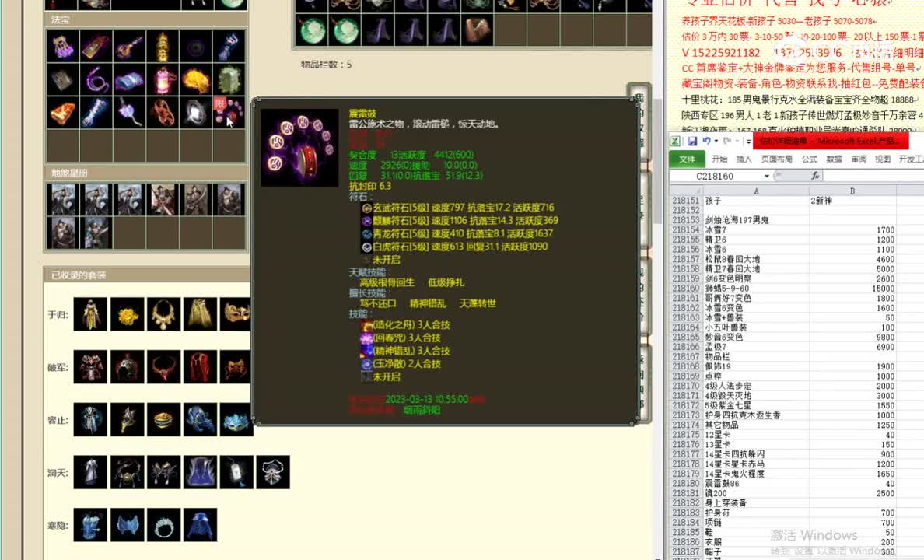Click the select-all corner of the Excel sheet
Viewport: 924px width, 560px height.
(x=686, y=191)
